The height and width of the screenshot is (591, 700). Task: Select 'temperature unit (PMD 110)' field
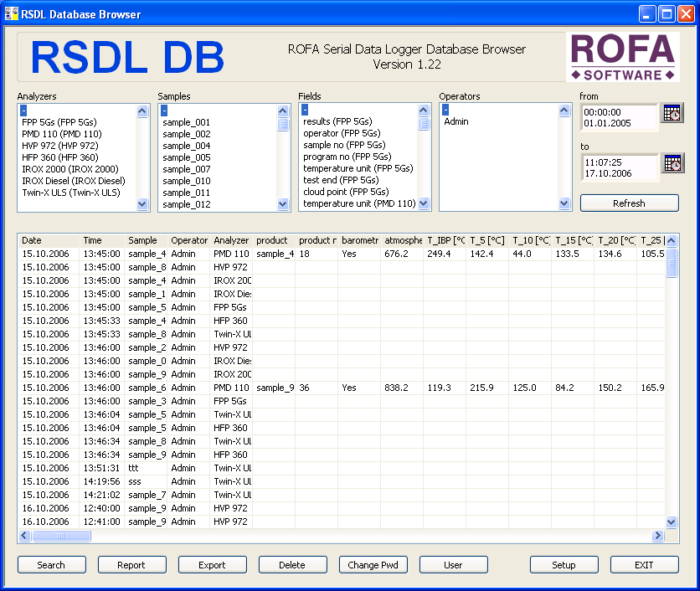click(x=359, y=203)
